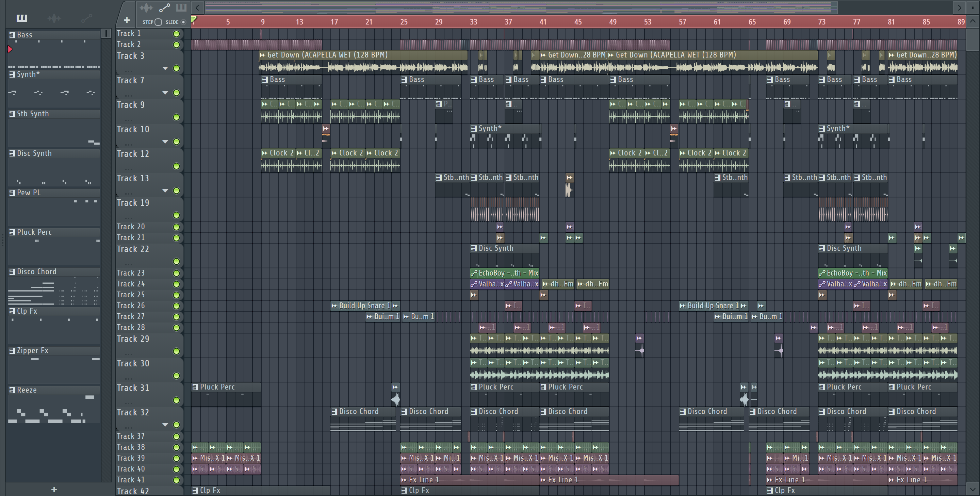Expand Track 13 dropdown arrow
The width and height of the screenshot is (980, 496).
coord(165,191)
